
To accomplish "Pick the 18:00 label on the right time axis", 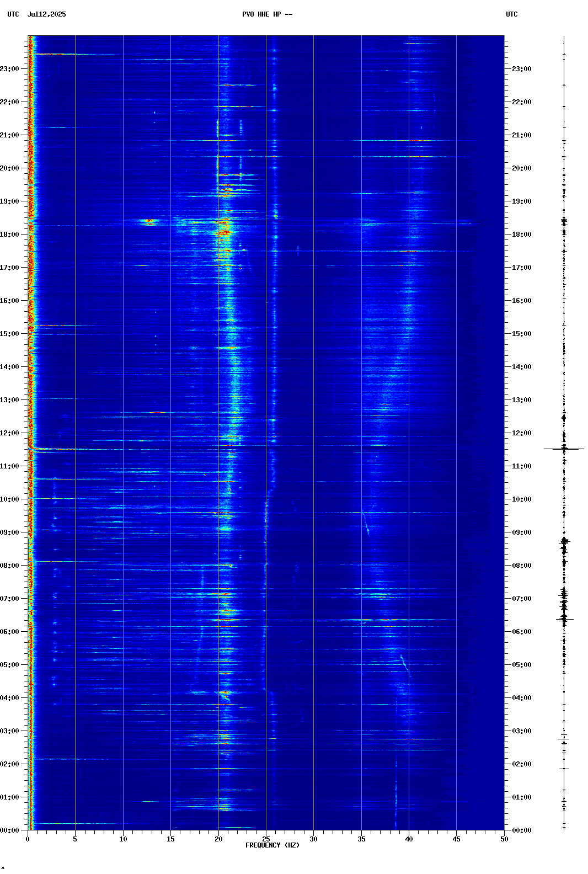I will point(522,235).
